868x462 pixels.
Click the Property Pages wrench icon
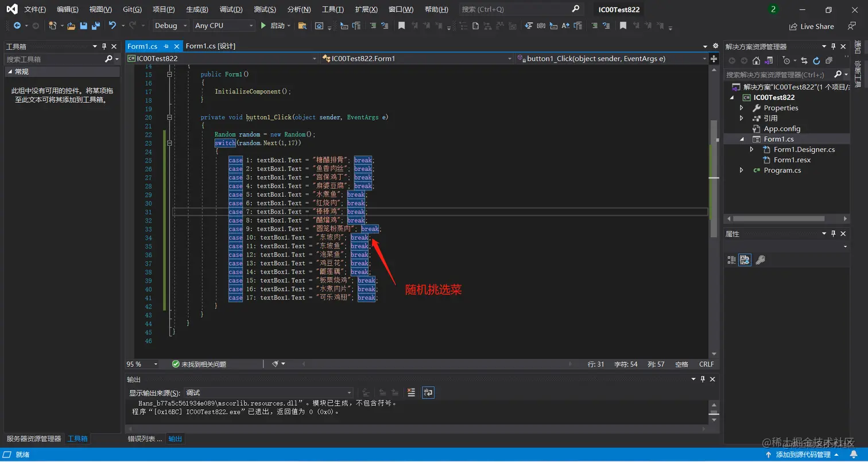tap(760, 260)
